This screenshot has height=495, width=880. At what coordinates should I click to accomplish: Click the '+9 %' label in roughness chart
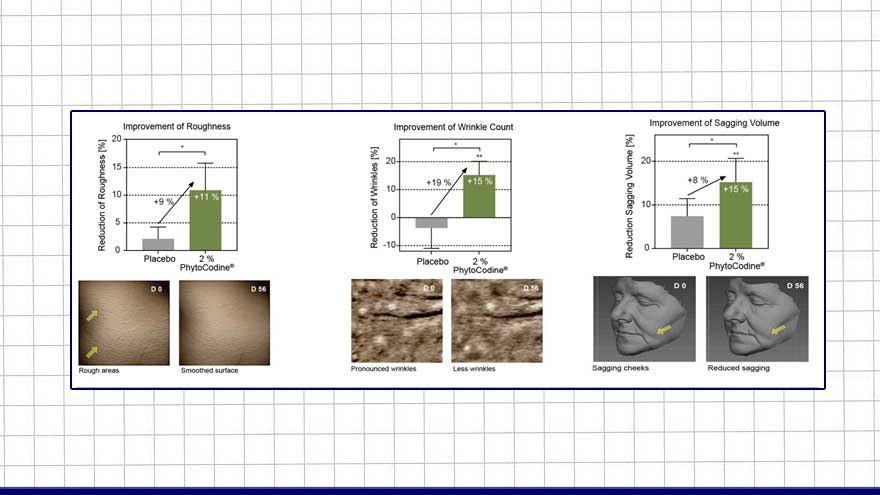pos(163,201)
